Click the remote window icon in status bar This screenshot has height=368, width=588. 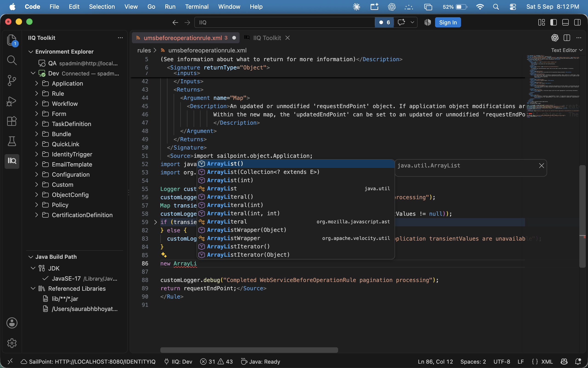(10, 361)
